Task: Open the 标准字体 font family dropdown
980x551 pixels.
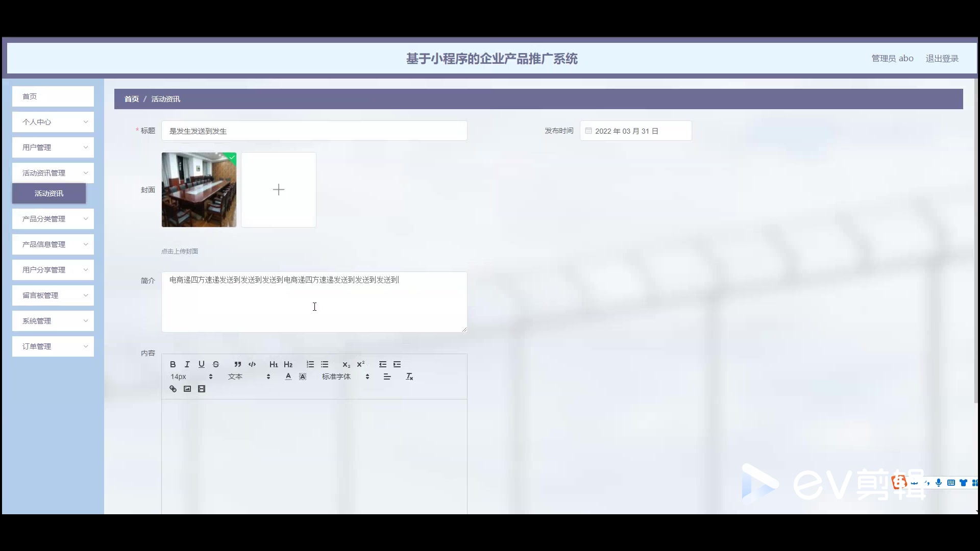Action: pyautogui.click(x=345, y=377)
